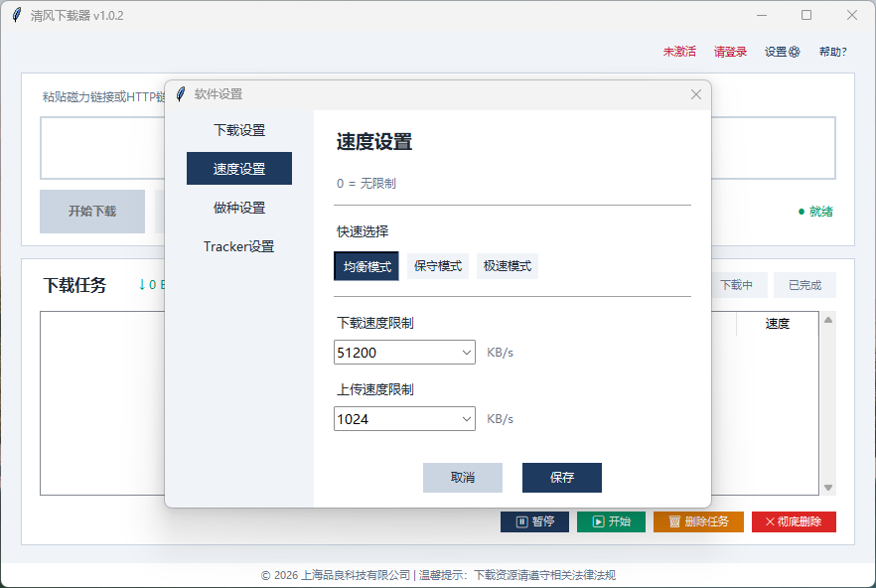
Task: Pause tasks with 暂停 button
Action: [x=534, y=522]
